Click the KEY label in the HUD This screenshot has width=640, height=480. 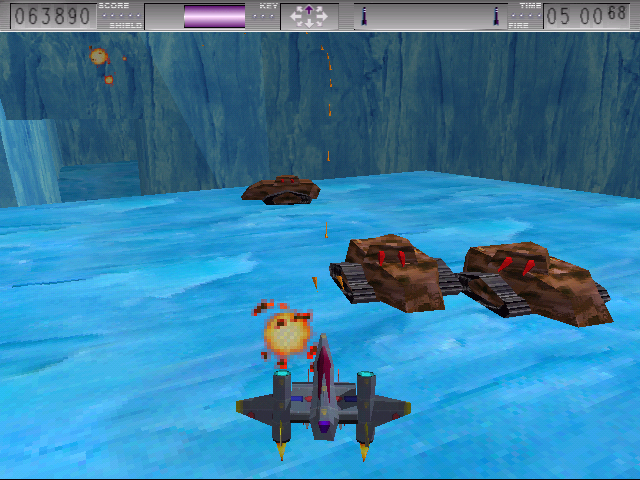pos(268,6)
